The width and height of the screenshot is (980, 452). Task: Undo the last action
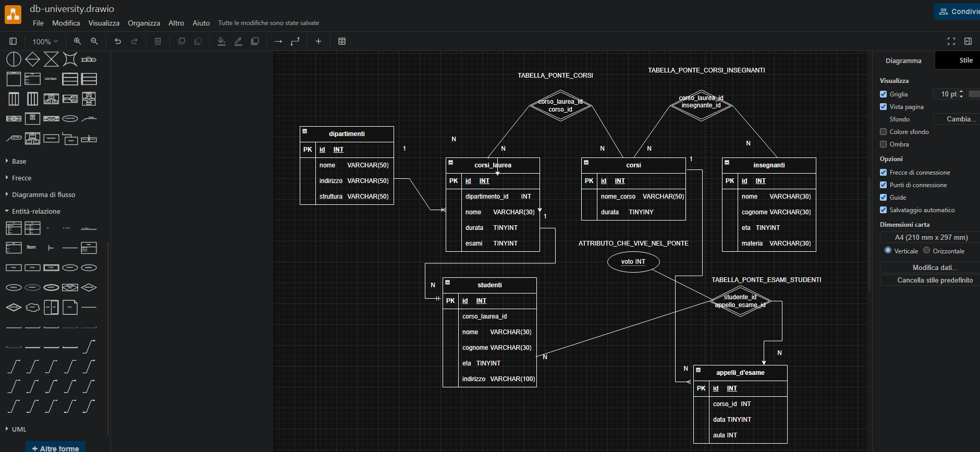tap(118, 41)
